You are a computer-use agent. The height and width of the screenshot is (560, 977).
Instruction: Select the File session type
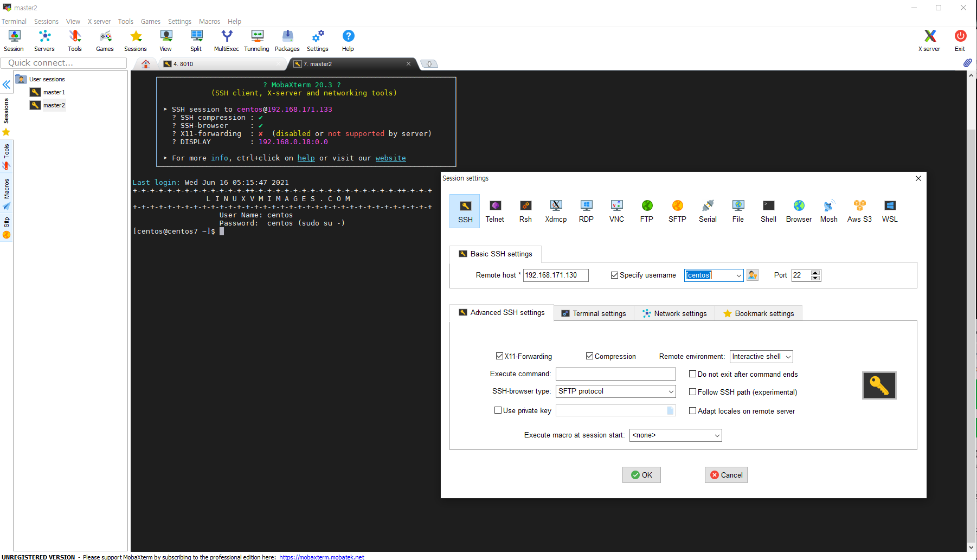[x=738, y=211]
